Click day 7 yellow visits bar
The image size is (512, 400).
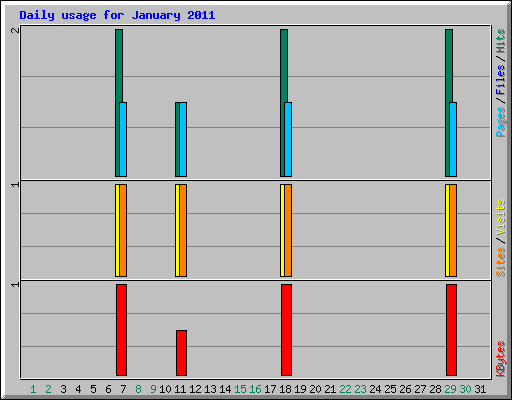pyautogui.click(x=117, y=230)
